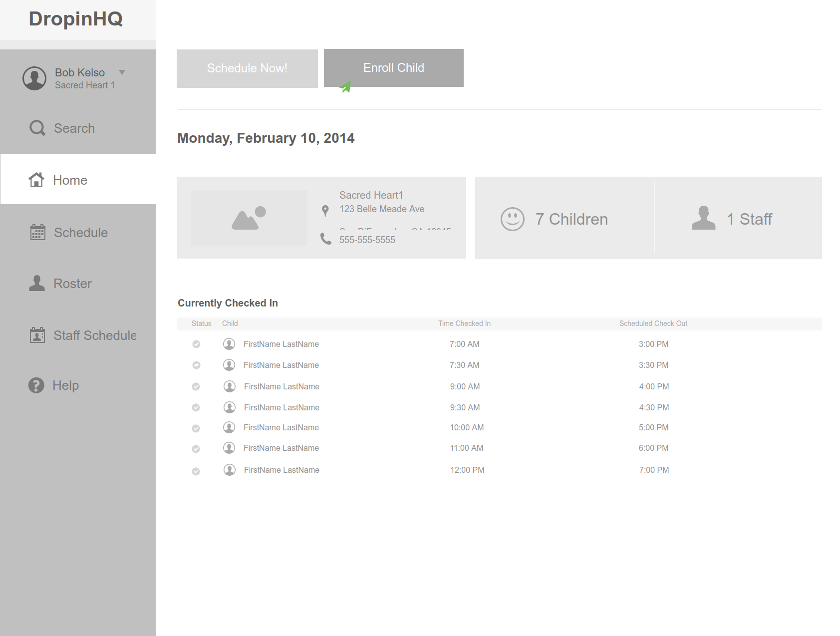This screenshot has height=636, width=840.
Task: Click the Search magnifier icon
Action: pyautogui.click(x=37, y=128)
